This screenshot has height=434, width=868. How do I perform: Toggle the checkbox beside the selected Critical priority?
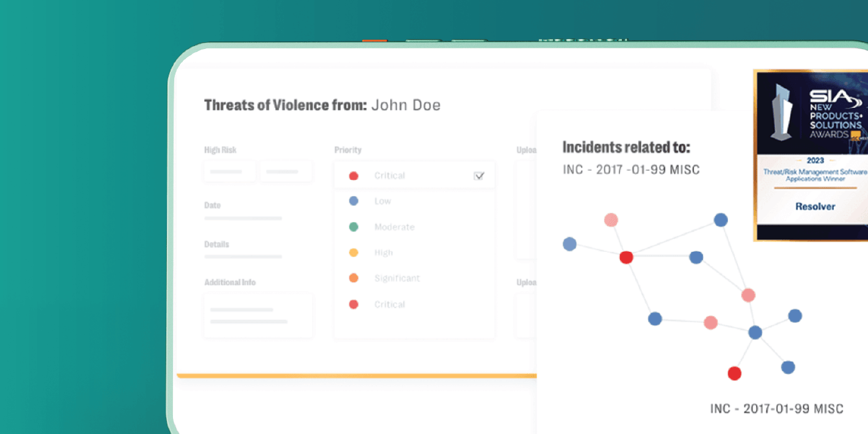click(x=479, y=175)
